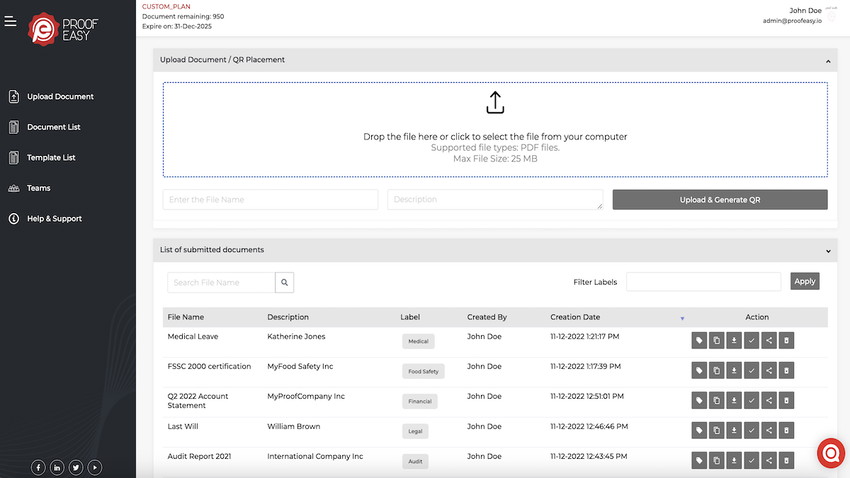Sort by Creation Date arrow

(x=682, y=318)
